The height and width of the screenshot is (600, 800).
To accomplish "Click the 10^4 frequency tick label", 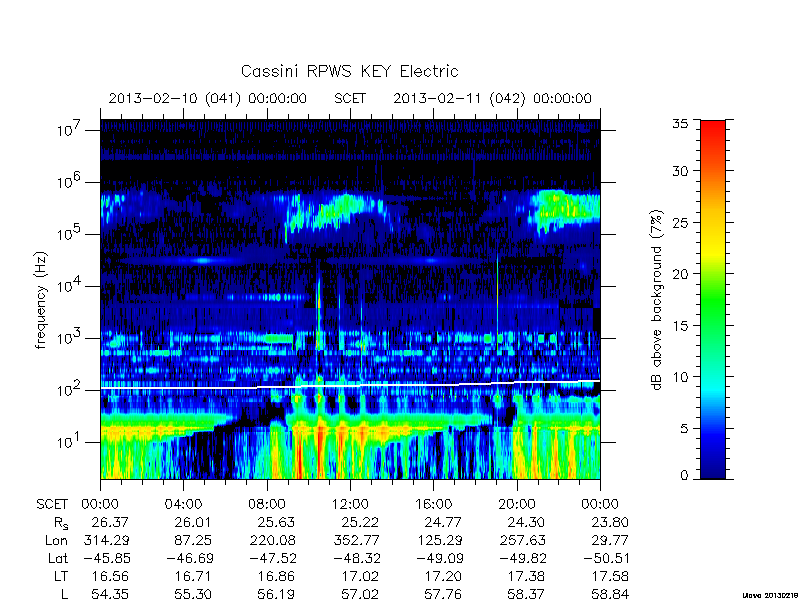I will point(70,285).
